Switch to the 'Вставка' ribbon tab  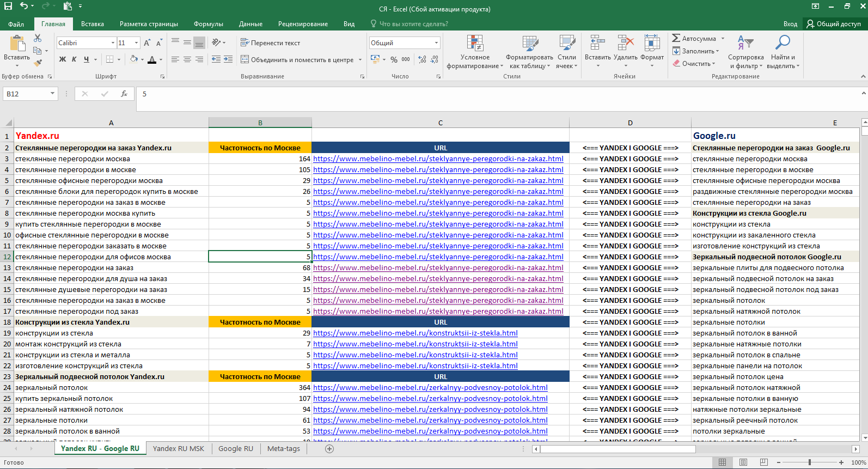93,24
